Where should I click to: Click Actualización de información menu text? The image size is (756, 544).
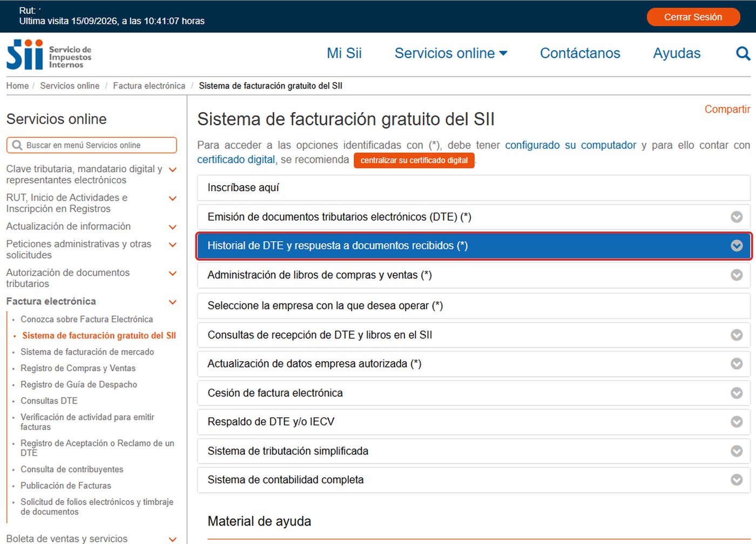69,226
